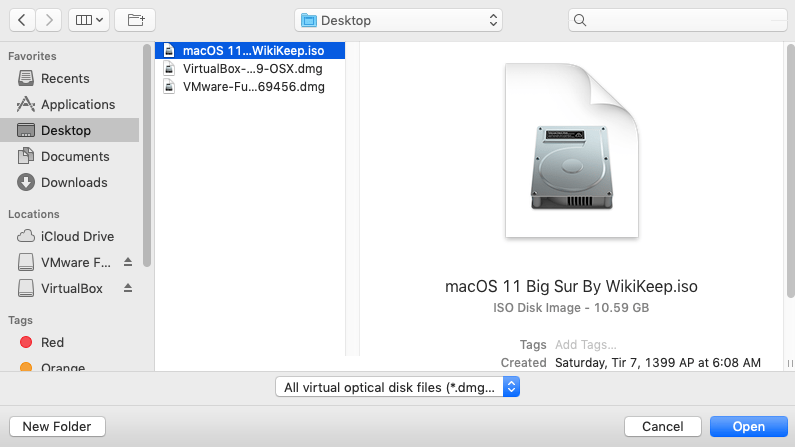Click the Cancel button
The height and width of the screenshot is (447, 795).
pos(663,427)
